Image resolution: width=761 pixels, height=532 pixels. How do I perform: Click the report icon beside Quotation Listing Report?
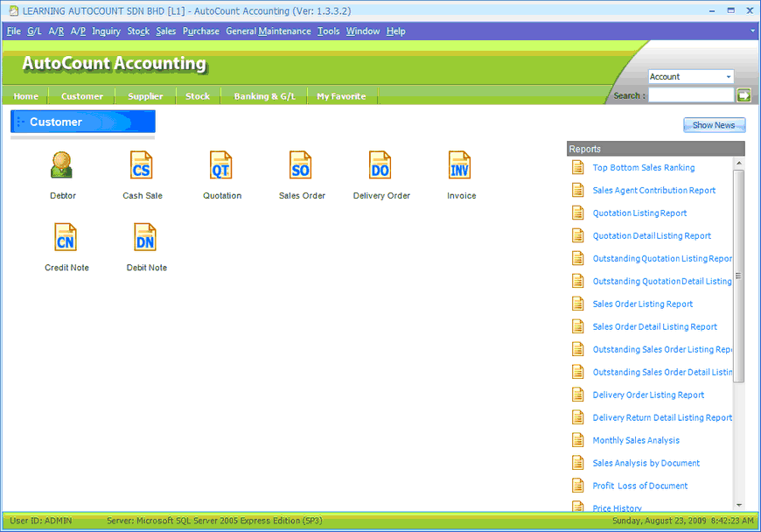[577, 213]
